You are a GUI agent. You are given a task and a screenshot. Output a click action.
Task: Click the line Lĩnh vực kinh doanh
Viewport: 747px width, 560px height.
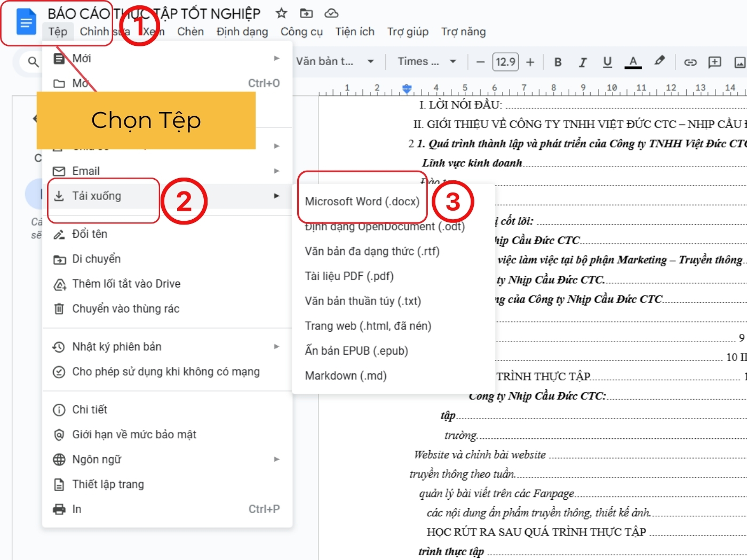pos(472,163)
